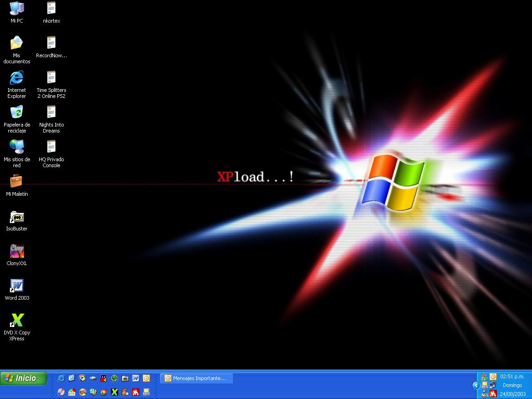Launch IsoBuster from the desktop
Screen dimensions: 532x399
click(x=17, y=217)
